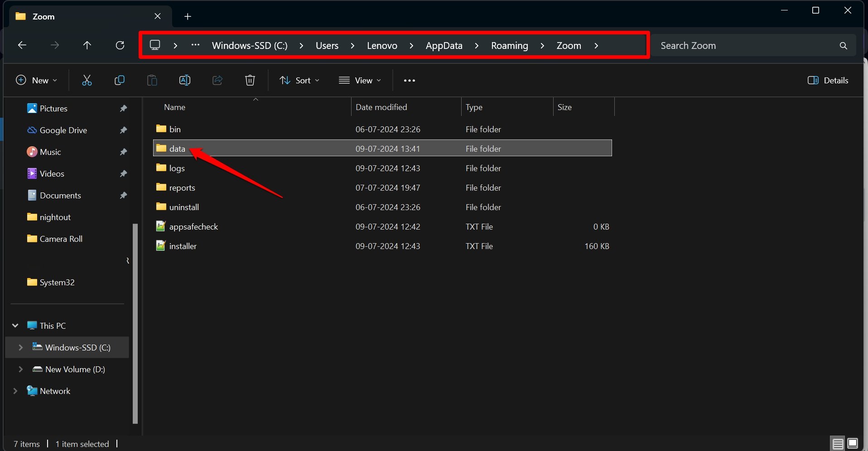Select the uninstall folder
868x451 pixels.
382,207
